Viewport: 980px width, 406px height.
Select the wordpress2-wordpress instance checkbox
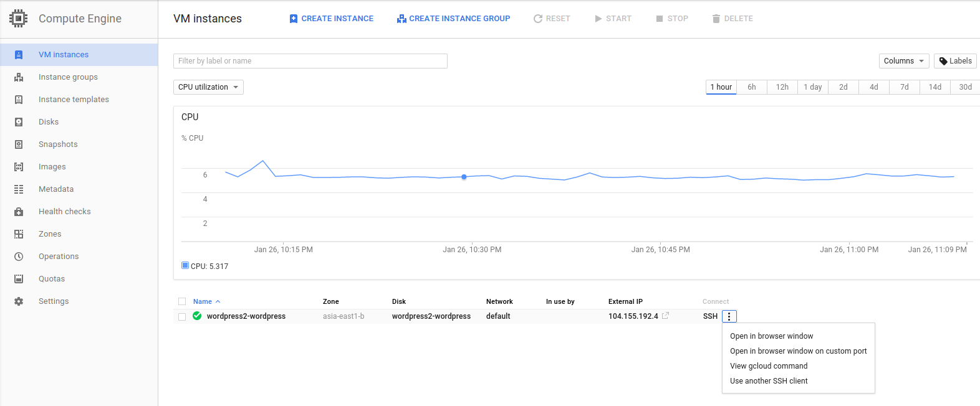(x=182, y=317)
